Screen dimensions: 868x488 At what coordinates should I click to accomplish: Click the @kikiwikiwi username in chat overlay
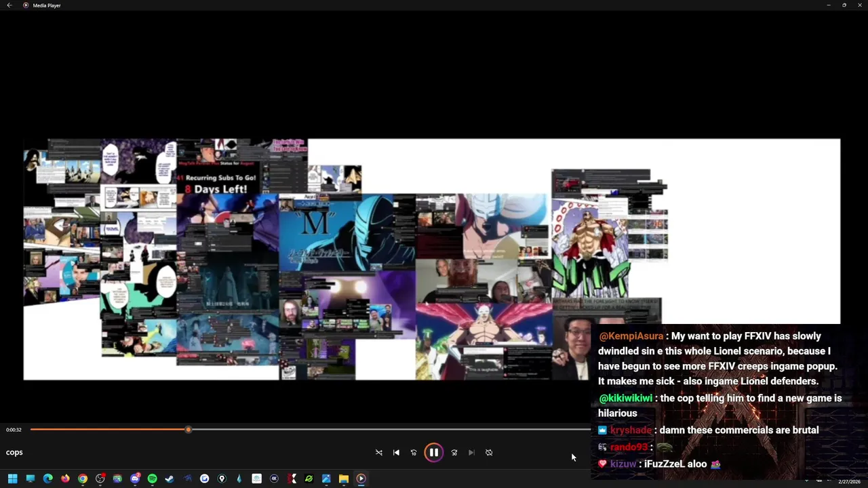pyautogui.click(x=625, y=398)
